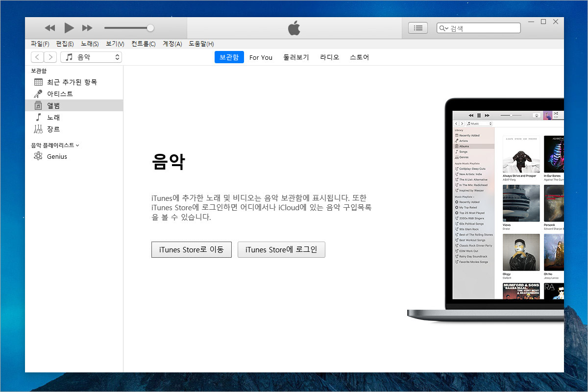
Task: Select 장르 in sidebar
Action: pos(74,129)
